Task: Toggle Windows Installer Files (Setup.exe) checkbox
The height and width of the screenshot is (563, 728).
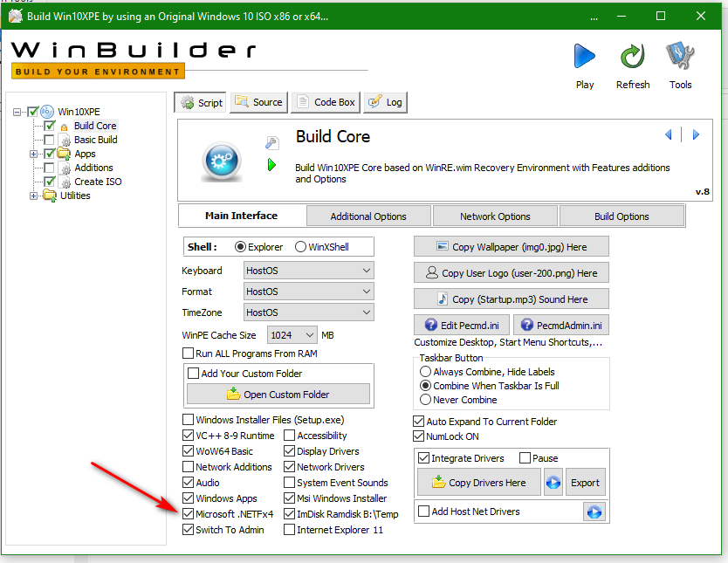Action: [x=188, y=420]
